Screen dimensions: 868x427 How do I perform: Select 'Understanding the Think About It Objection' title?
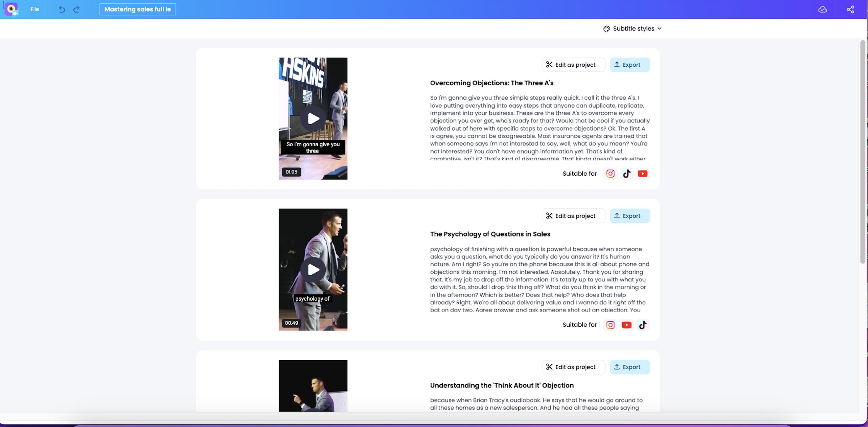coord(502,385)
